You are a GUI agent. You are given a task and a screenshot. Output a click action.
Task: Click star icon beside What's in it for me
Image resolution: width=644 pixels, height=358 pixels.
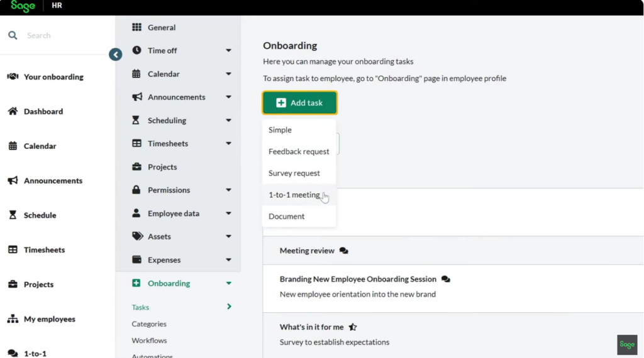pos(353,327)
